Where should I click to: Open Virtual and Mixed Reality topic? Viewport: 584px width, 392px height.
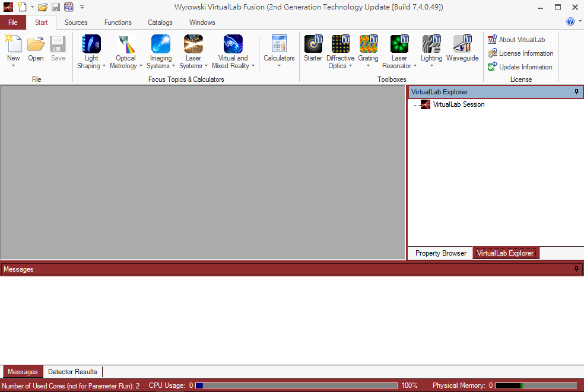(x=233, y=44)
